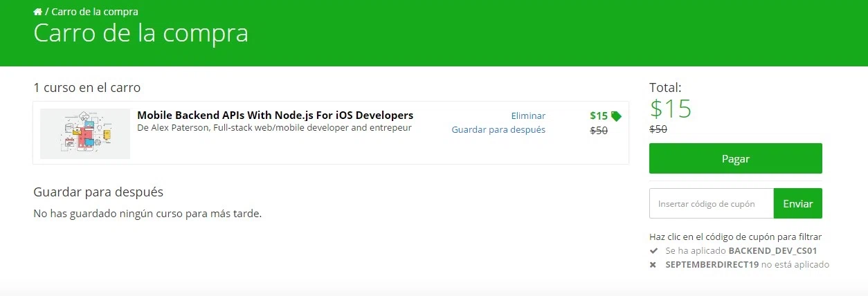Screen dimensions: 868x296
Task: Click the Total: label
Action: tap(665, 88)
